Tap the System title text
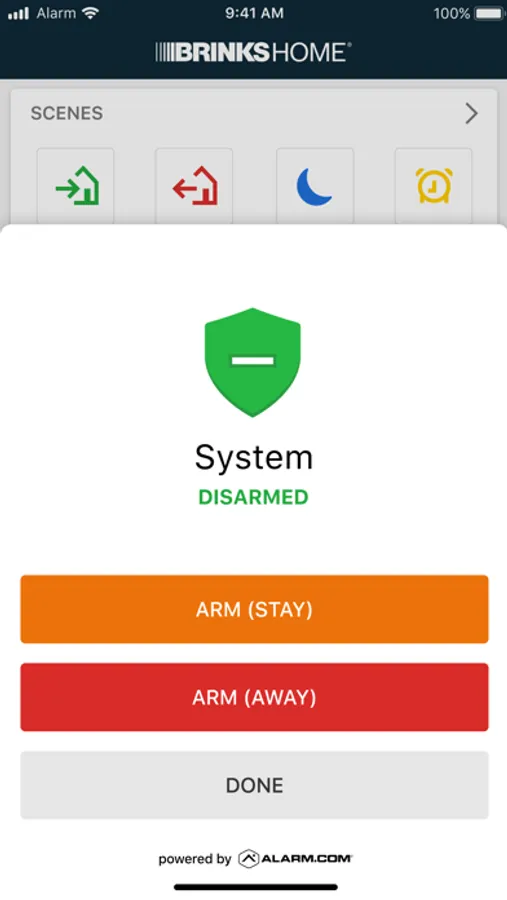Screen dimensions: 507x900 pos(254,457)
